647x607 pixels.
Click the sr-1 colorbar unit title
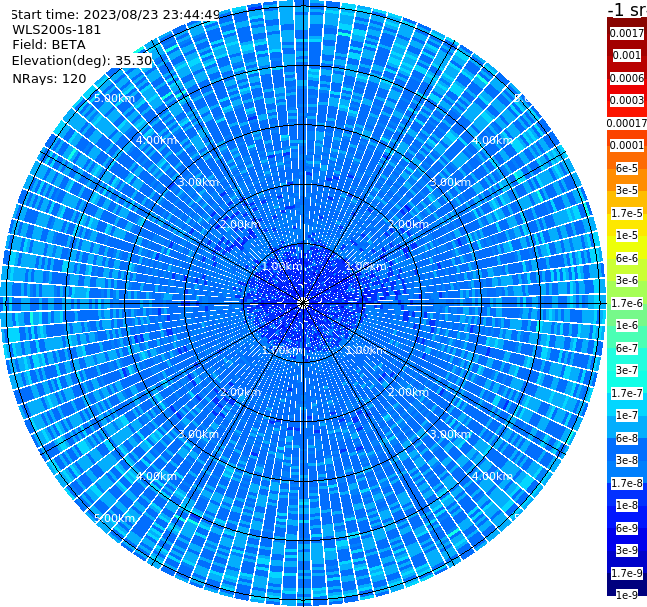(627, 10)
